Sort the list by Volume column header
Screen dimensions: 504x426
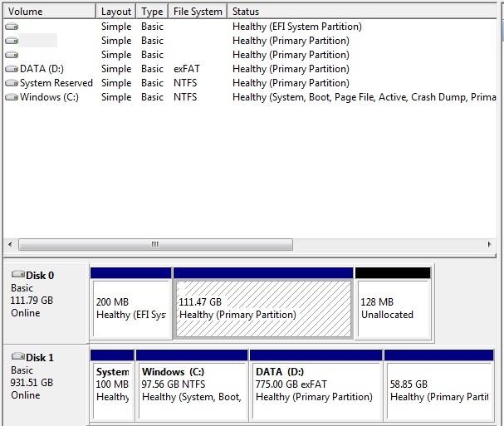click(48, 12)
